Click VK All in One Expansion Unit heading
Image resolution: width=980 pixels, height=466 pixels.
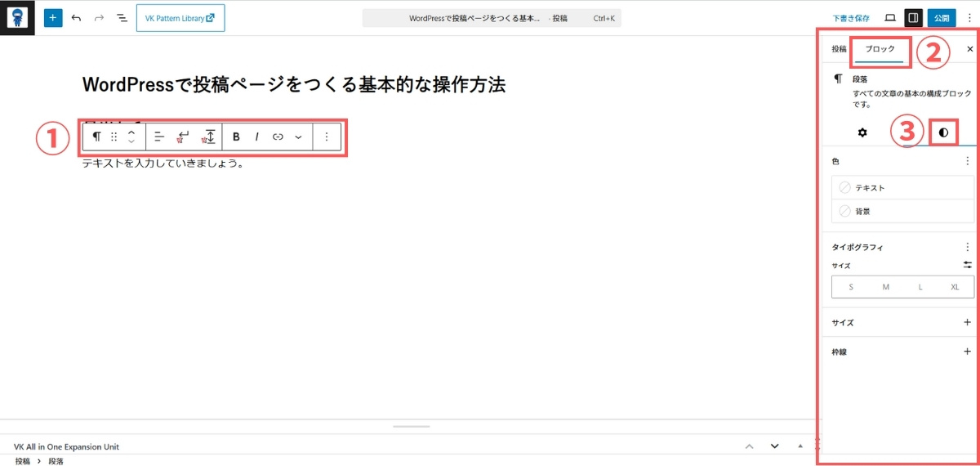(x=67, y=446)
